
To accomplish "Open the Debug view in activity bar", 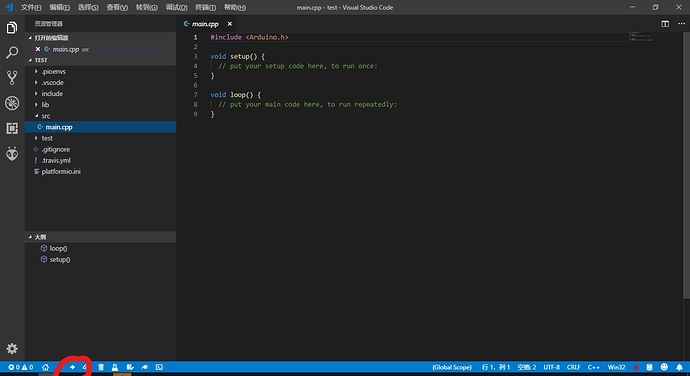I will click(x=12, y=103).
